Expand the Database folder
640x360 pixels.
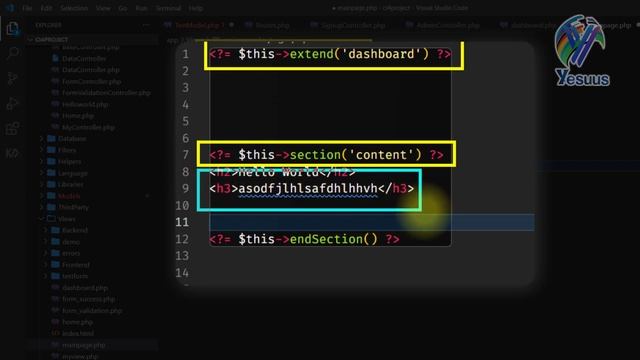click(x=72, y=139)
